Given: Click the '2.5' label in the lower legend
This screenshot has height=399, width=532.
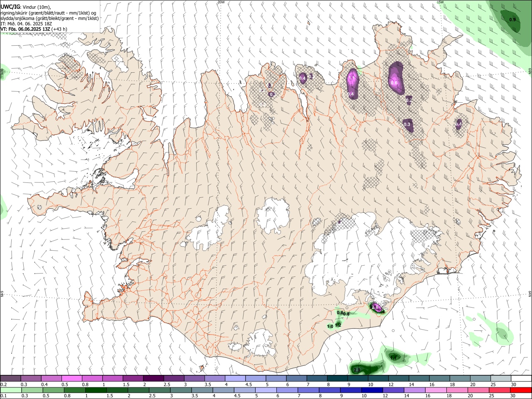Looking at the screenshot, I should pyautogui.click(x=153, y=396).
